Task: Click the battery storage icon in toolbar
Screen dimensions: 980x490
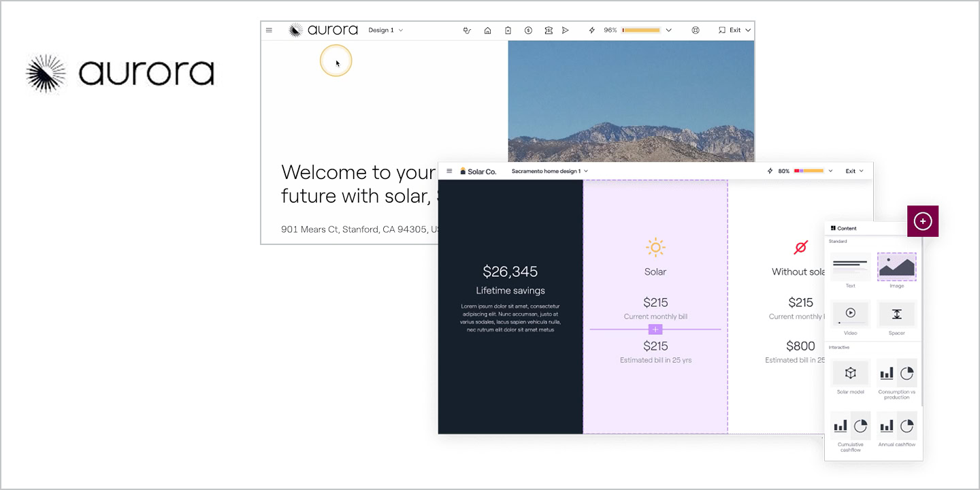Action: pyautogui.click(x=508, y=31)
